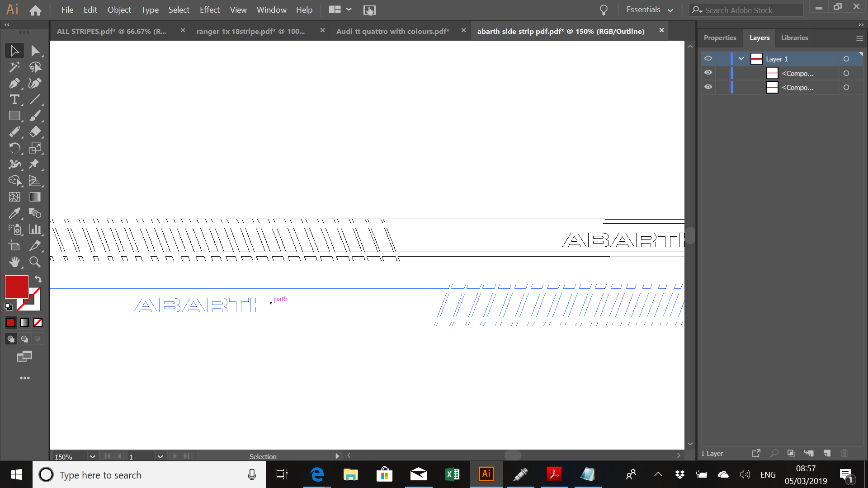This screenshot has height=488, width=868.
Task: Select the Line Segment tool
Action: point(35,99)
